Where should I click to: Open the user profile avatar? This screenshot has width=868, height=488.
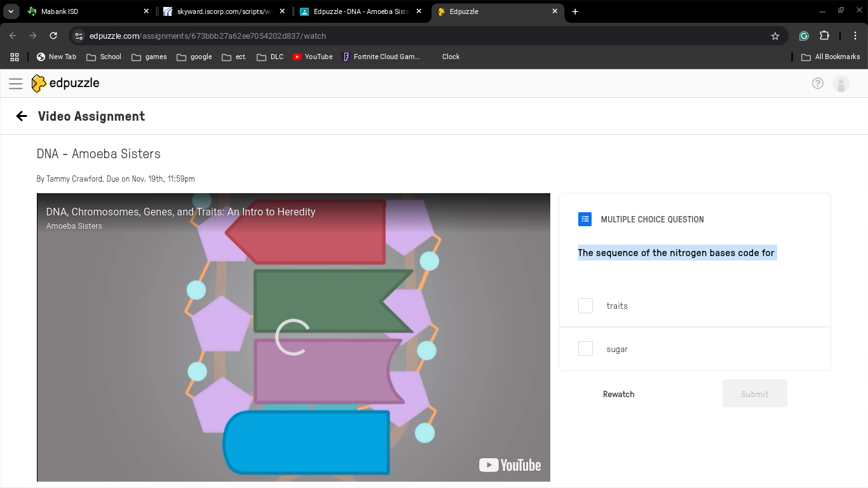click(x=841, y=84)
